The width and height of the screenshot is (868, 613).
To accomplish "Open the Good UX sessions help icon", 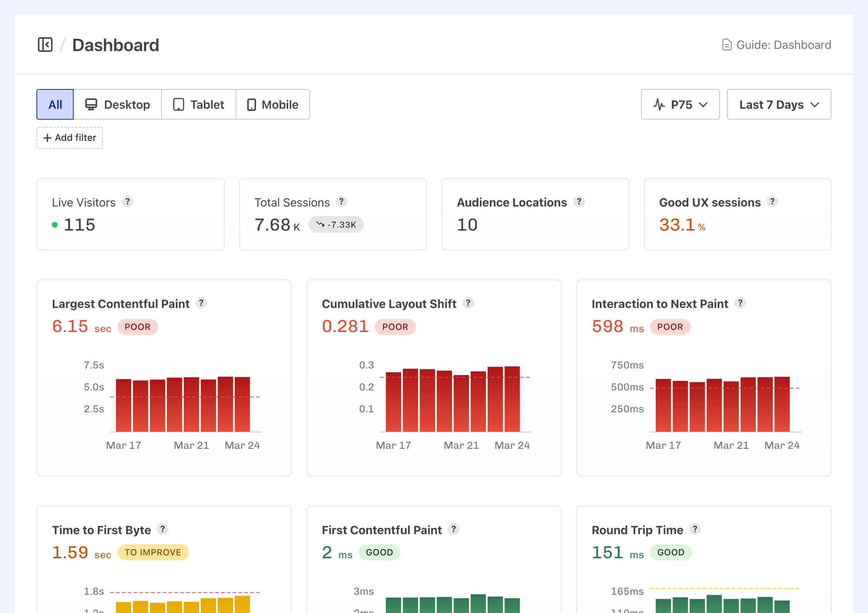I will tap(772, 202).
